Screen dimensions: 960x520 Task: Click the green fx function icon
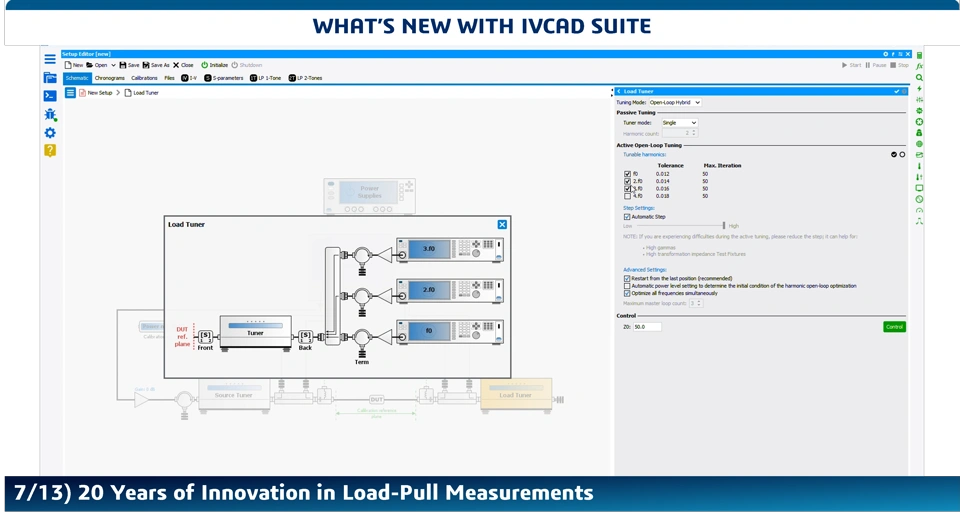tap(919, 66)
